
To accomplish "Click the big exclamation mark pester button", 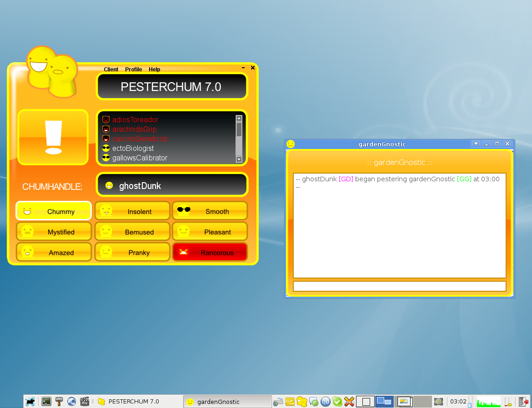I will [x=53, y=137].
